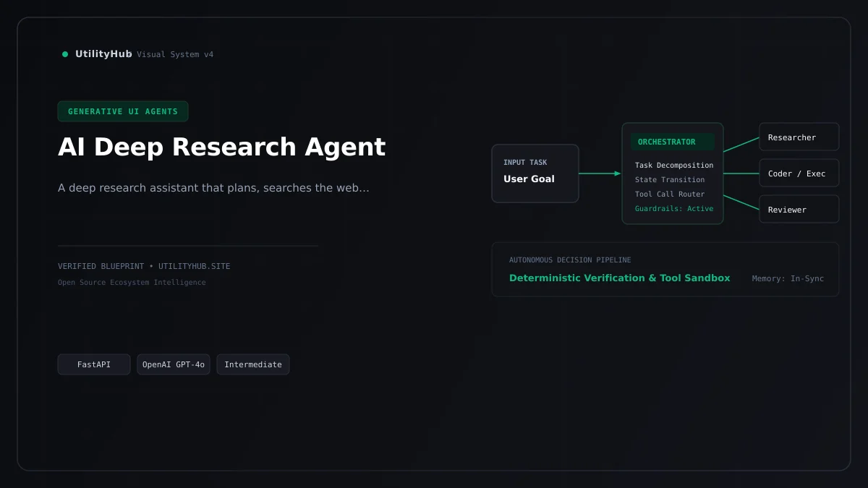Select the FastAPI tag
The image size is (868, 488).
click(94, 364)
